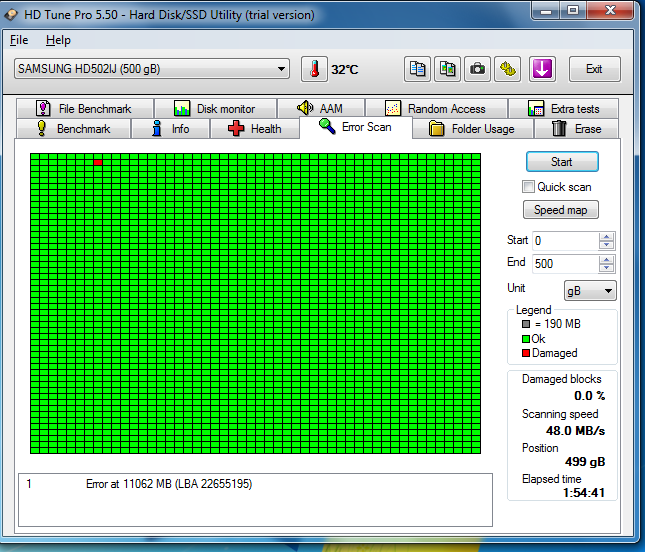Screen dimensions: 645x552
Task: Click the 1:54:41 elapsed time value
Action: point(584,492)
